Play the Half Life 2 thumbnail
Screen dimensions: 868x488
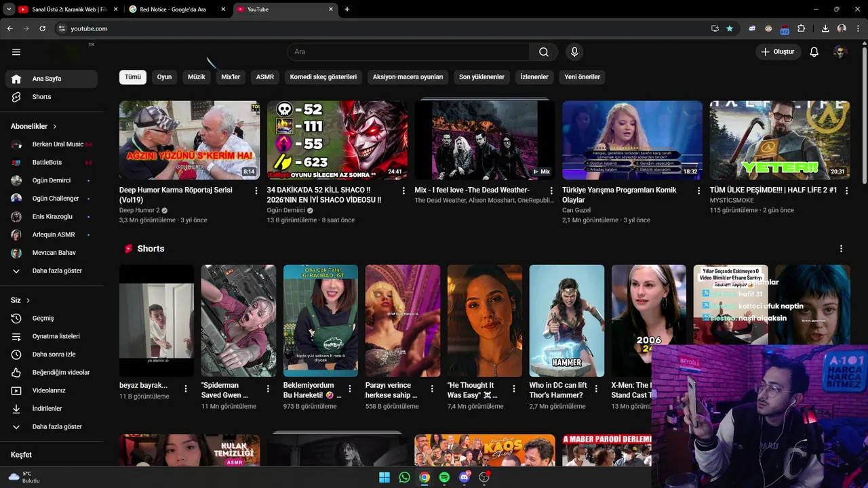coord(780,140)
